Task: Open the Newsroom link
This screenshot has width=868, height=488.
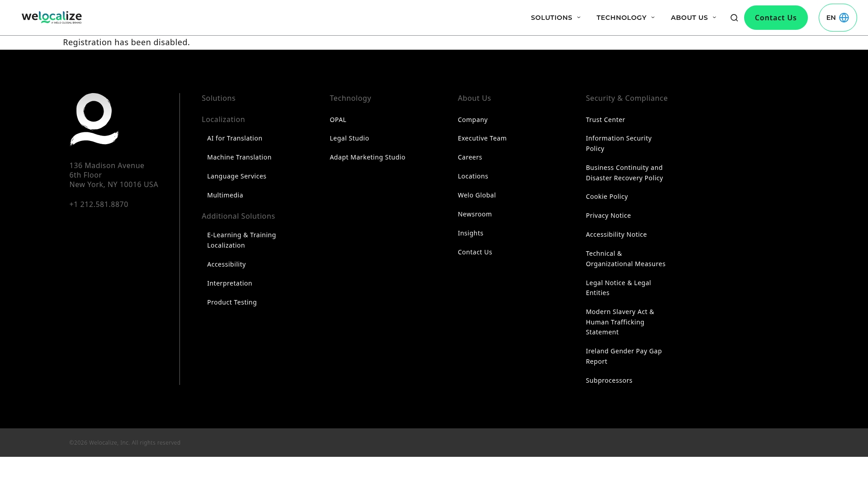Action: pyautogui.click(x=475, y=214)
